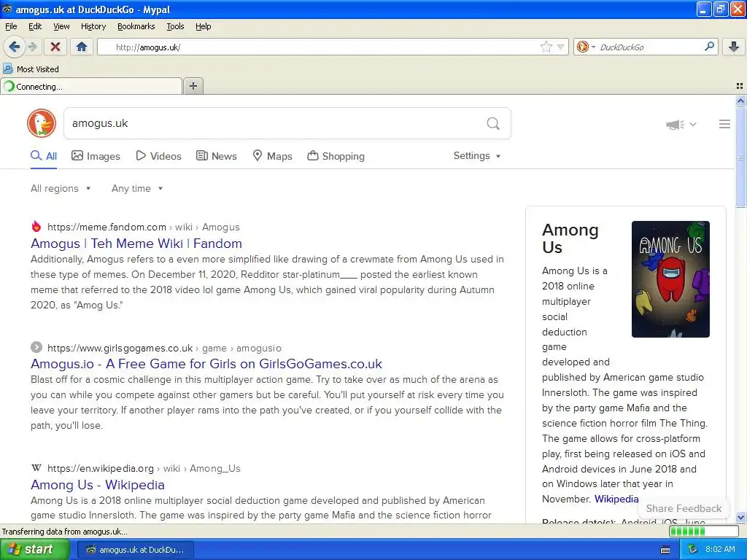Open the Most Visited bookmarks folder
Image resolution: width=747 pixels, height=560 pixels.
tap(31, 69)
